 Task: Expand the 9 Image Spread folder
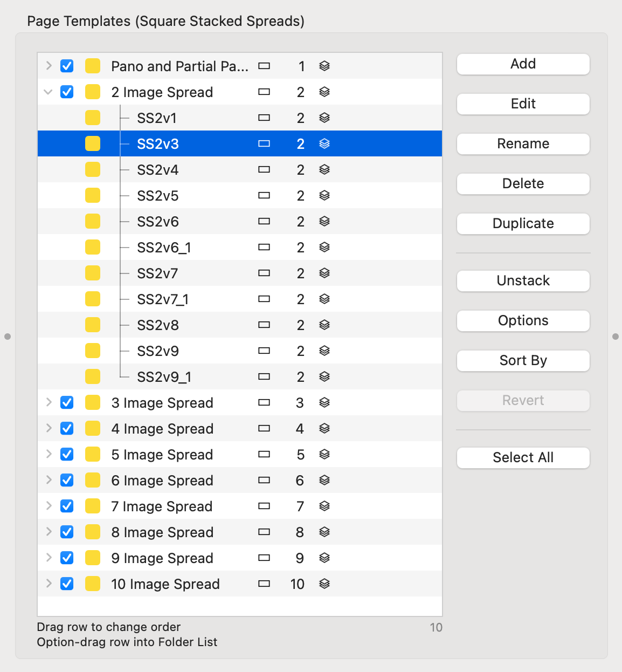(49, 558)
